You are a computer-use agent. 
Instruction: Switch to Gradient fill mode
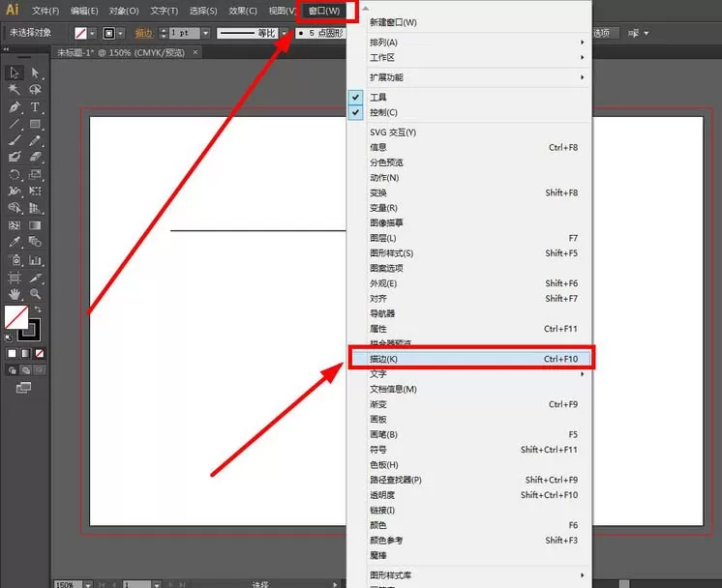tap(26, 353)
